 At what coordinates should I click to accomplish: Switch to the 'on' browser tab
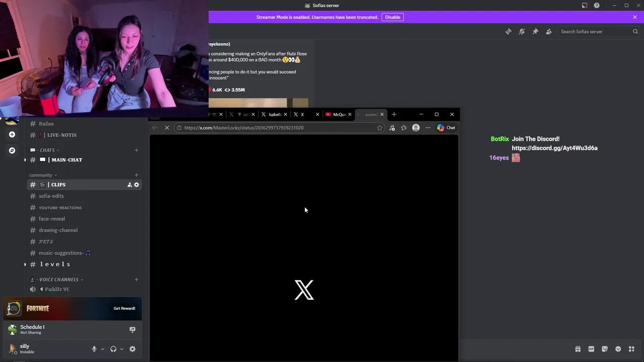coord(243,115)
